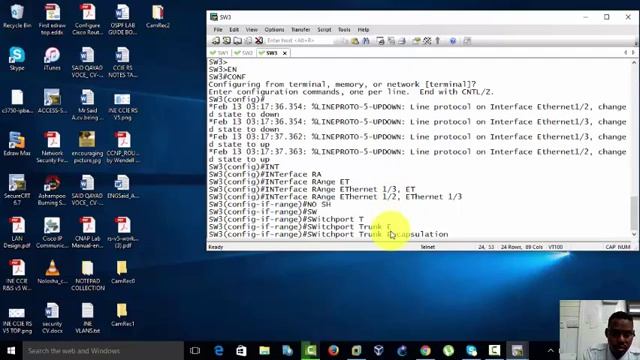Click the tab scroll left arrow
Screen dimensions: 640x360
pos(625,53)
